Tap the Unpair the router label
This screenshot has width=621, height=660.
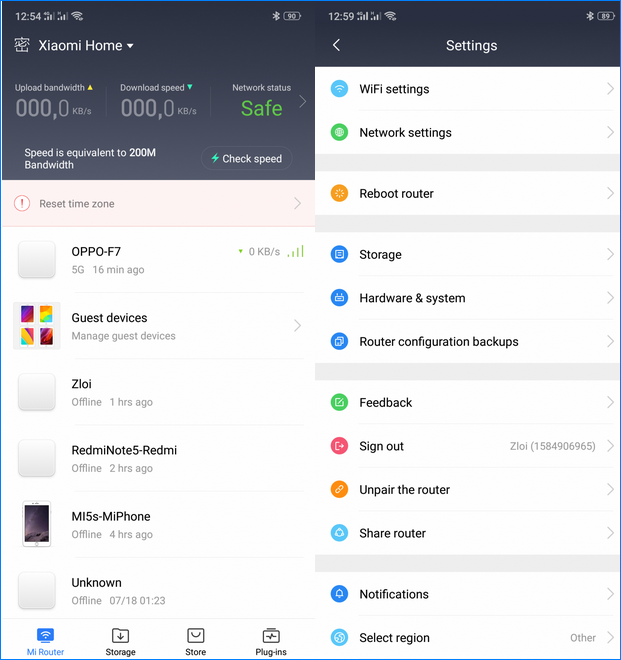[x=404, y=490]
